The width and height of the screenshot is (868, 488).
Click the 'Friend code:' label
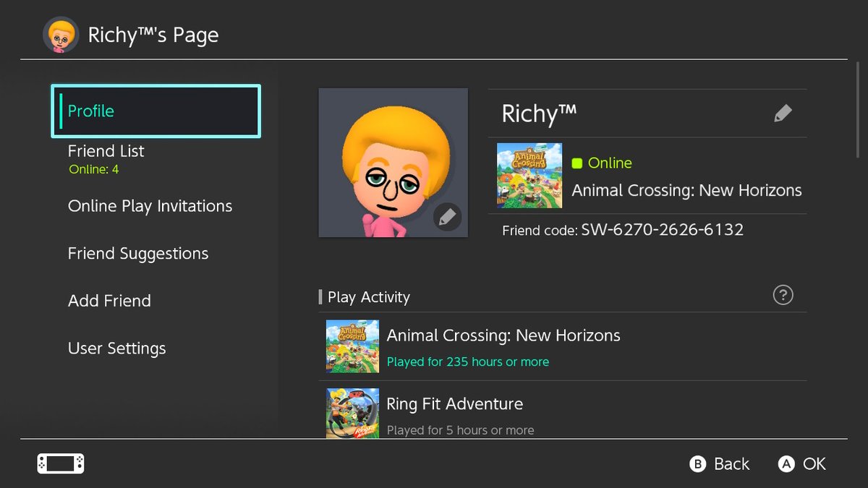pyautogui.click(x=540, y=231)
